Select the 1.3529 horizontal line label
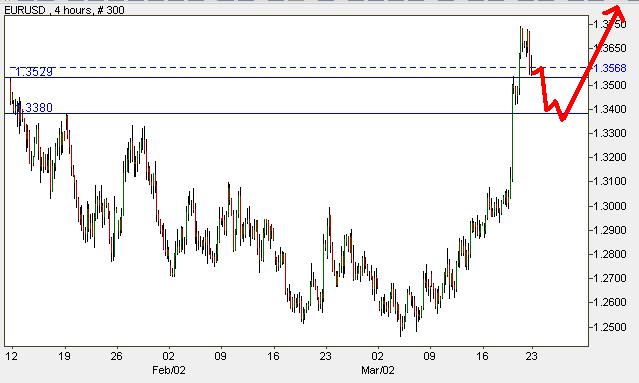639x383 pixels. pyautogui.click(x=34, y=72)
